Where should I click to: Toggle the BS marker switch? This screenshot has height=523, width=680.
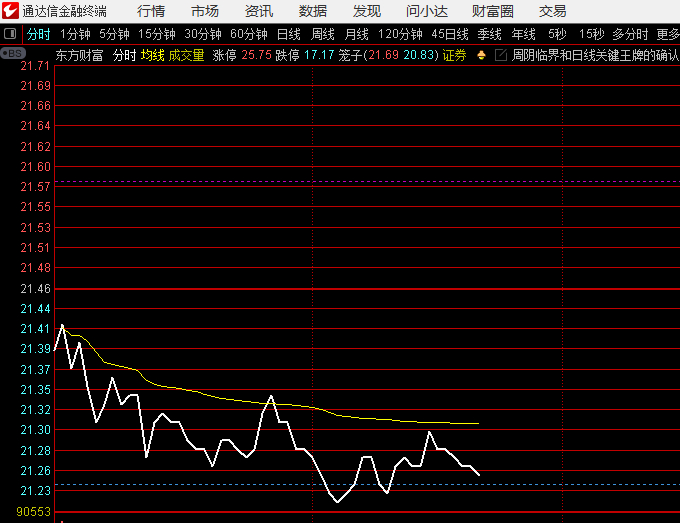13,53
